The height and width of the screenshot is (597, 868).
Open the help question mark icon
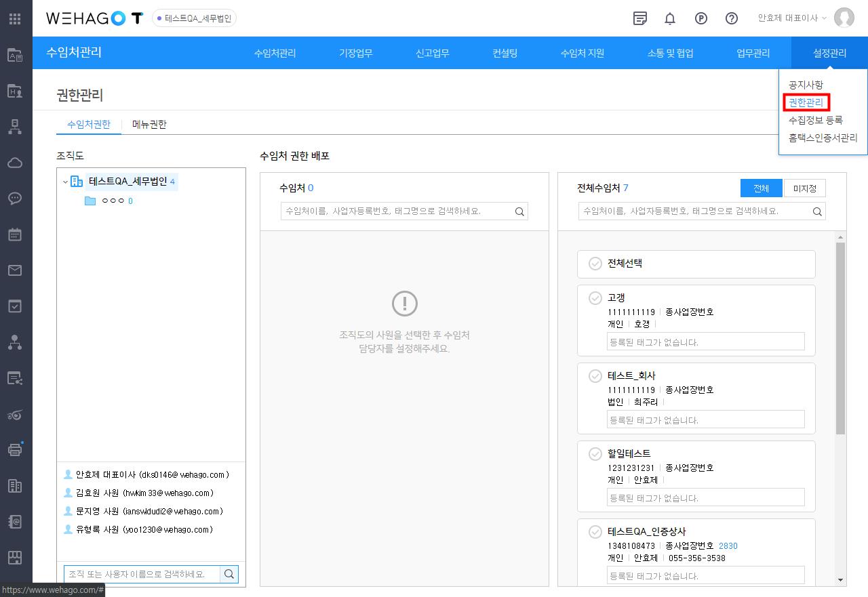pyautogui.click(x=732, y=18)
